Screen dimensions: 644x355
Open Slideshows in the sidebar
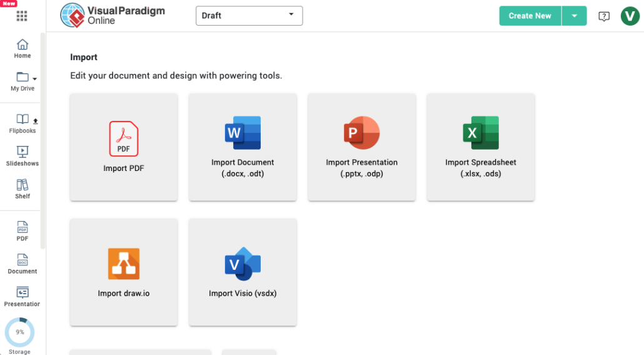23,156
